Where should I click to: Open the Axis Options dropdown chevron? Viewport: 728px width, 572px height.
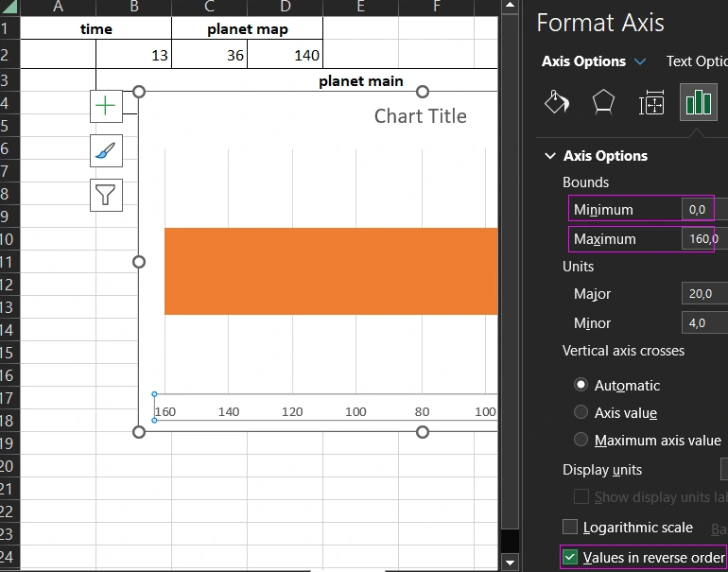[641, 61]
